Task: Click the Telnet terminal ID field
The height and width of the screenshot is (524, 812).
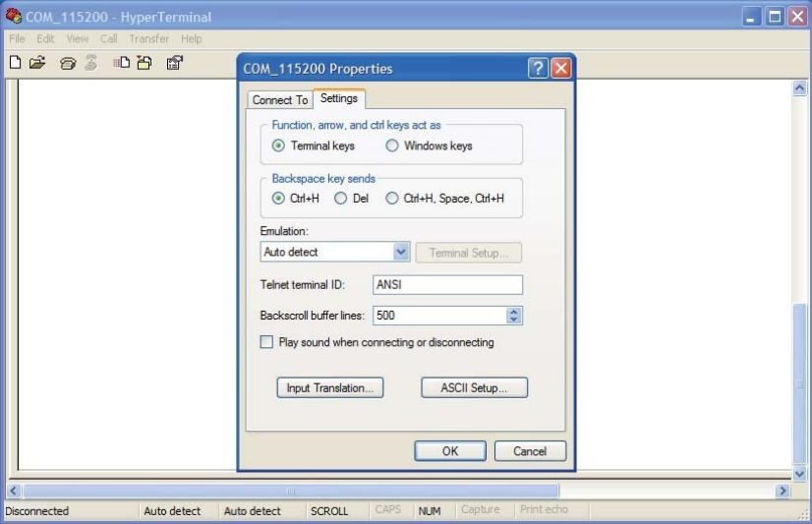Action: 447,285
